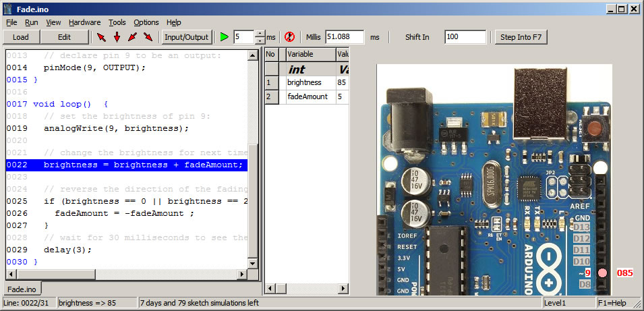Viewport: 644px width, 311px height.
Task: Click the red down-left arrow toolbar icon
Action: [x=132, y=37]
